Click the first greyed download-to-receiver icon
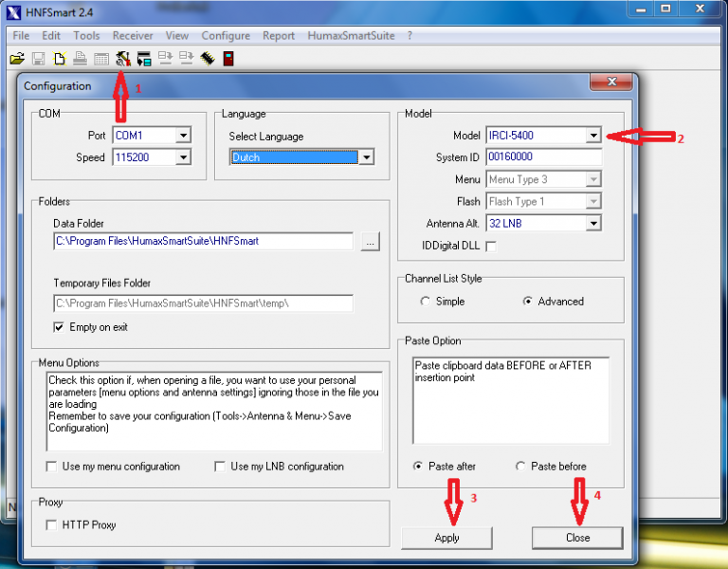This screenshot has width=728, height=569. (x=165, y=59)
